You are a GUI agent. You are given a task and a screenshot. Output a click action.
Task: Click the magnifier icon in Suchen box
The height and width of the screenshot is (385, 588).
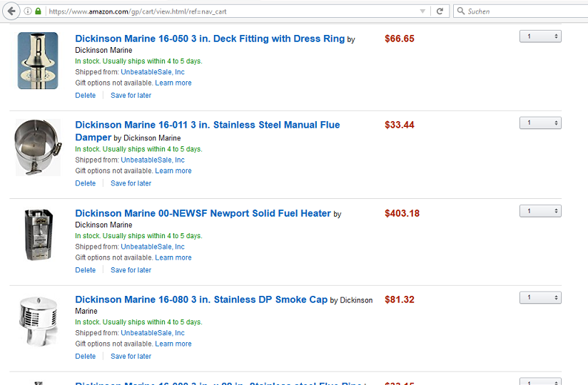click(x=461, y=11)
